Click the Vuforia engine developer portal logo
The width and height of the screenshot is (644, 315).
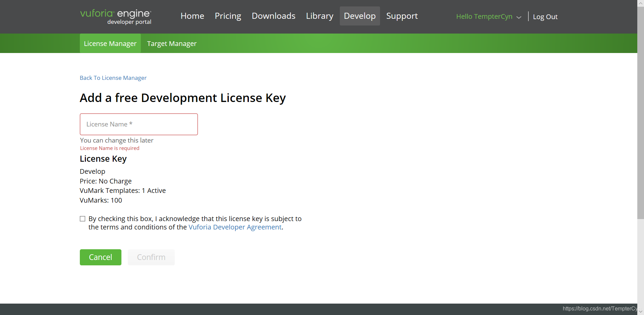point(116,17)
